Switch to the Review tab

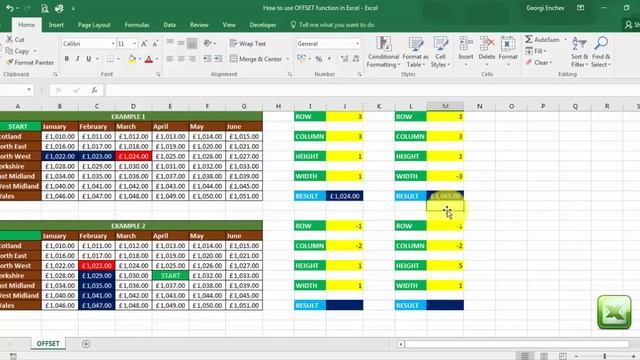tap(199, 25)
